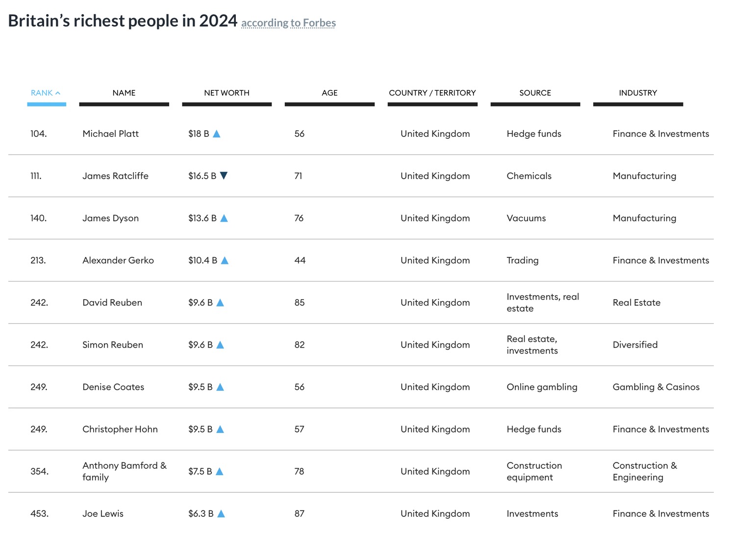Select the INDUSTRY column header
The image size is (754, 560).
[637, 92]
